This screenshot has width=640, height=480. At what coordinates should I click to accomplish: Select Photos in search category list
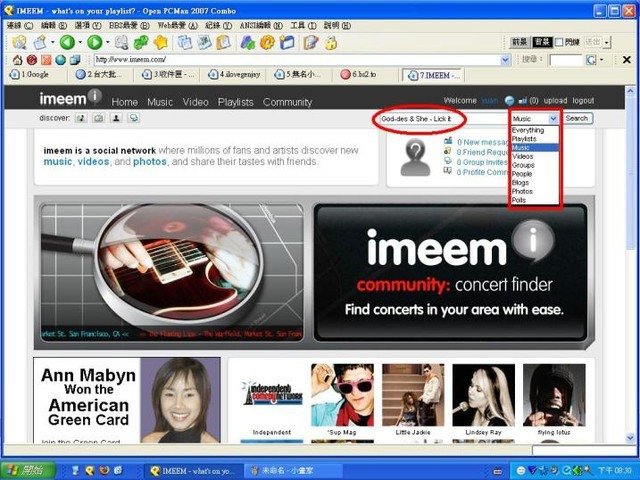pyautogui.click(x=535, y=191)
